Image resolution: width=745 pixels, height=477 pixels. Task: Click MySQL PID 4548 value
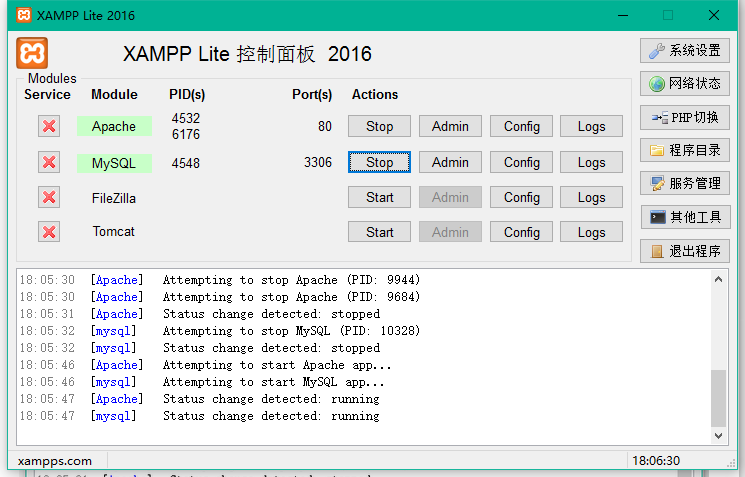[186, 163]
